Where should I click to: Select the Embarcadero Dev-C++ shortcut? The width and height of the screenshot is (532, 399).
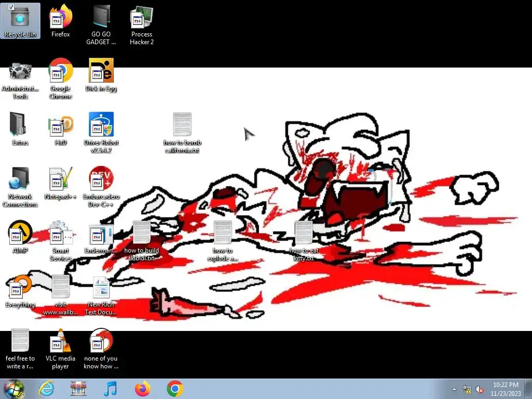[x=101, y=187]
